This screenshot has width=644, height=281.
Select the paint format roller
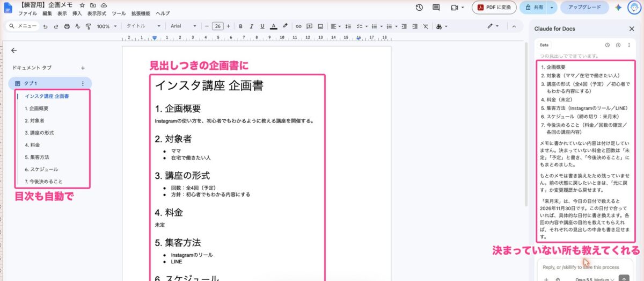point(89,26)
